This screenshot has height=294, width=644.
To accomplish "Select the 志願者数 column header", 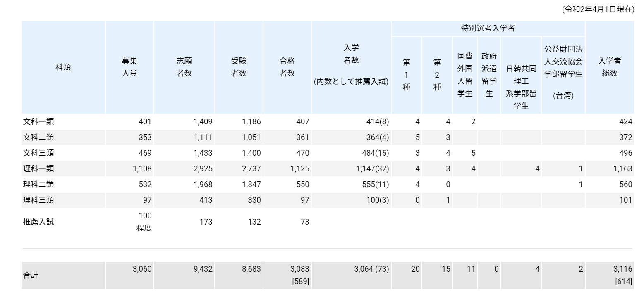I will click(x=184, y=67).
